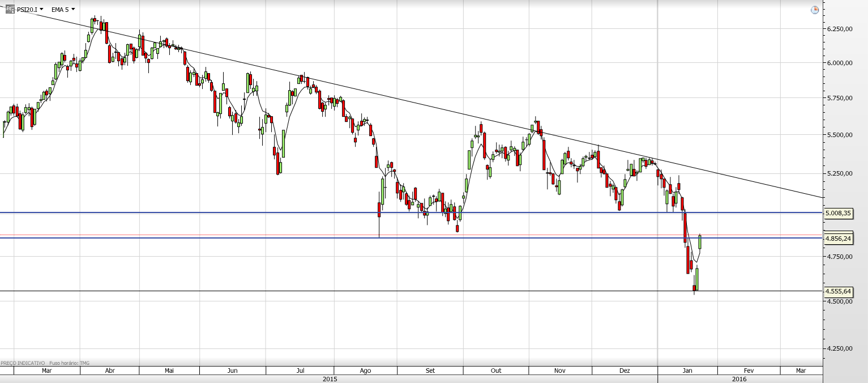Viewport: 868px width, 383px height.
Task: Select the 4.856,24 price line tag
Action: 838,239
